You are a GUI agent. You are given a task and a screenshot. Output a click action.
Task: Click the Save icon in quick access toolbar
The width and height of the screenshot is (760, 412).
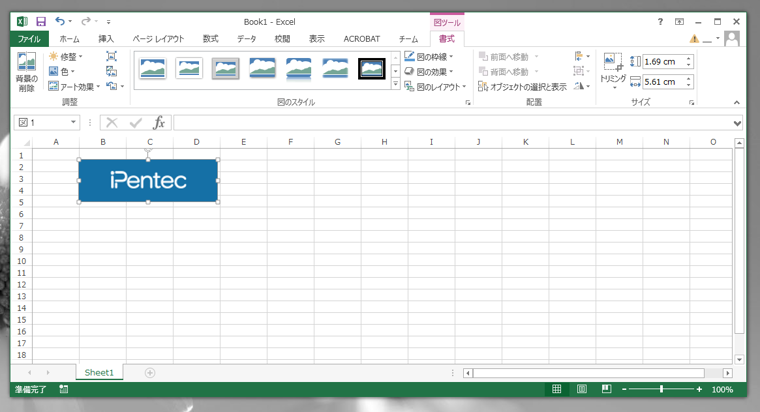click(x=41, y=21)
